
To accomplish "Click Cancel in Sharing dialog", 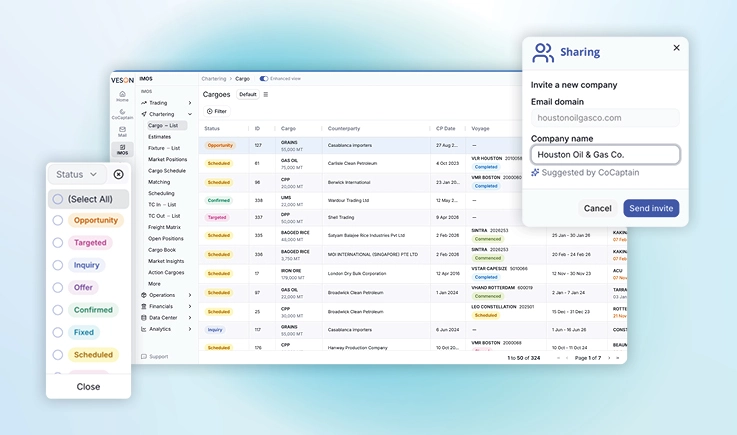I will (x=597, y=208).
